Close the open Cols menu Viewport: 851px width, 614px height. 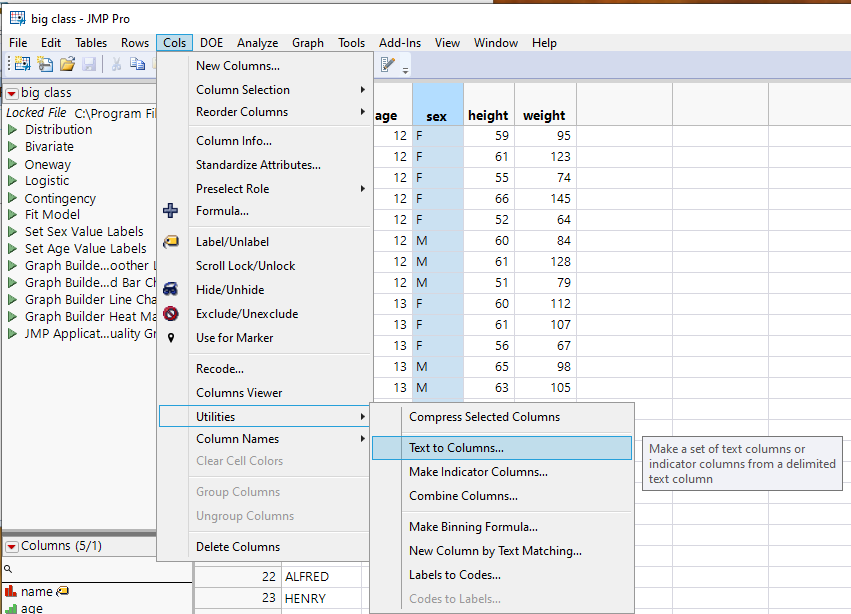(x=174, y=43)
